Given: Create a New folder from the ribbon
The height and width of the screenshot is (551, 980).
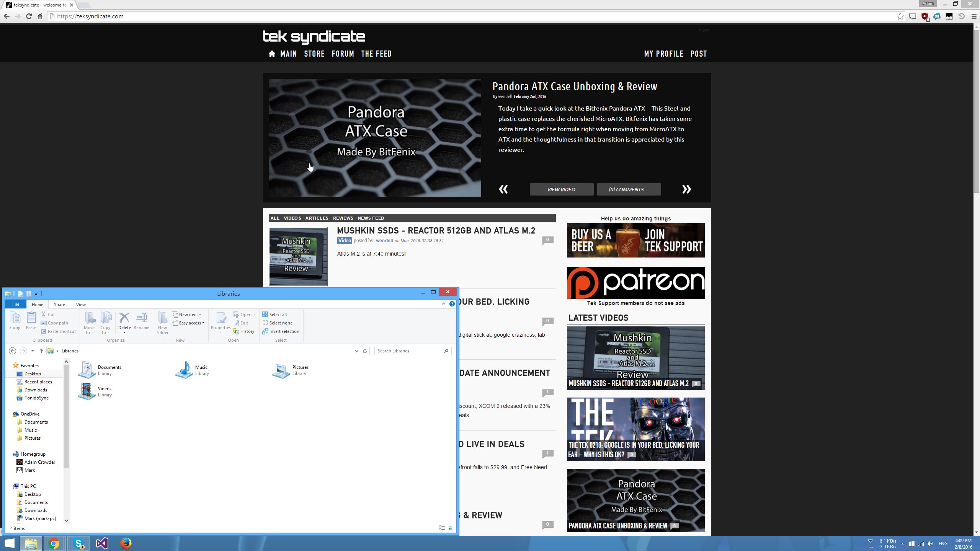Looking at the screenshot, I should pyautogui.click(x=162, y=323).
